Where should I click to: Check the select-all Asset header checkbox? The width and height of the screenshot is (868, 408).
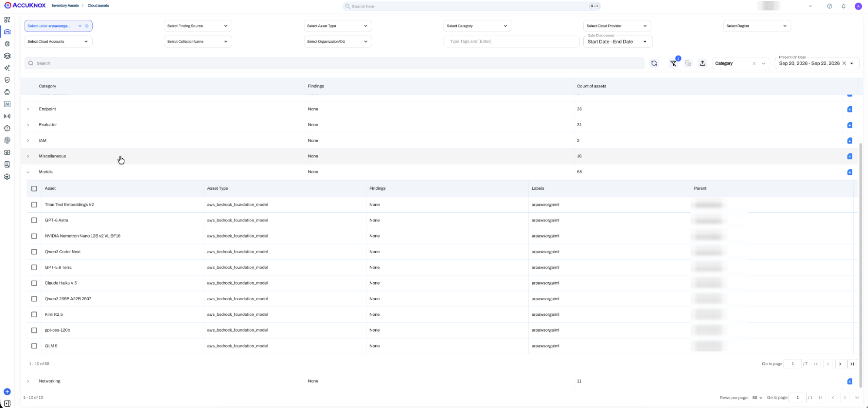(34, 189)
